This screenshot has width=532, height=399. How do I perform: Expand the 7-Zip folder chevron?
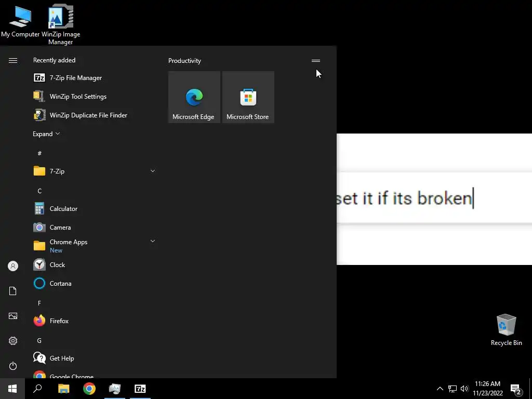click(x=153, y=171)
